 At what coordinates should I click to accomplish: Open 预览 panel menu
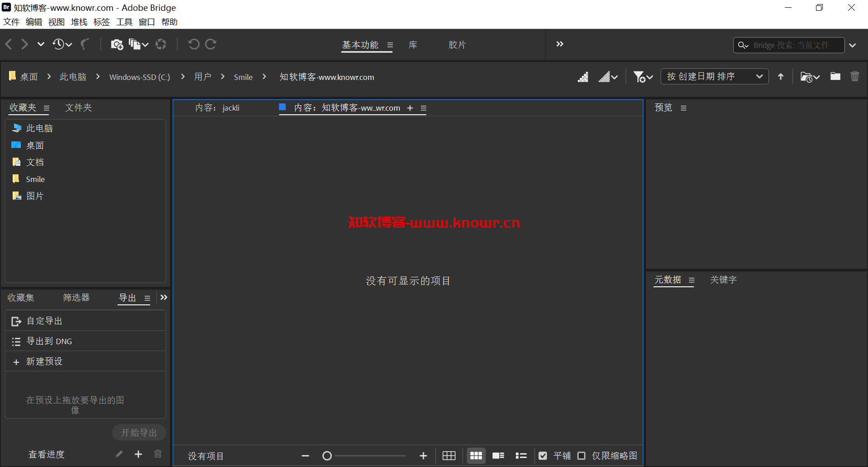[x=684, y=108]
